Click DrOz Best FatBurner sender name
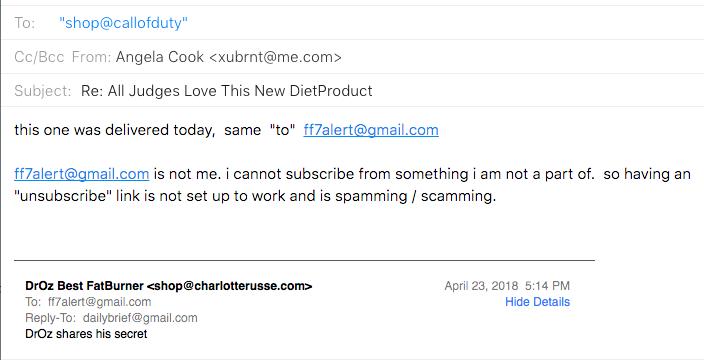Screen dimensions: 704x360 coord(84,286)
